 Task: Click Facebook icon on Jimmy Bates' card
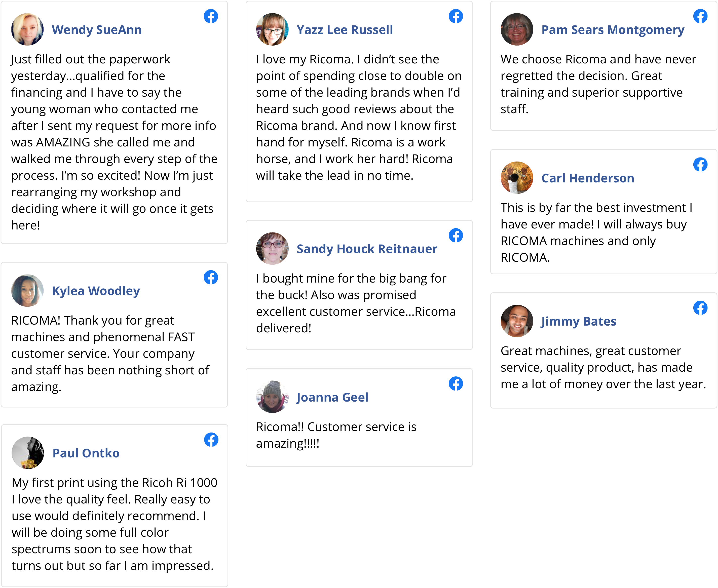700,308
